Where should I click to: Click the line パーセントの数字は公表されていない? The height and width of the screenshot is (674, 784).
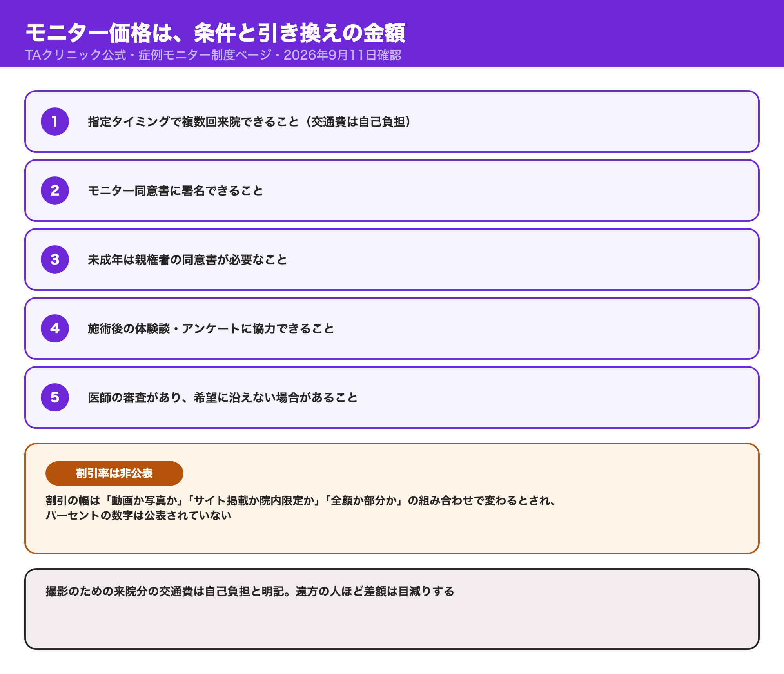(x=139, y=515)
